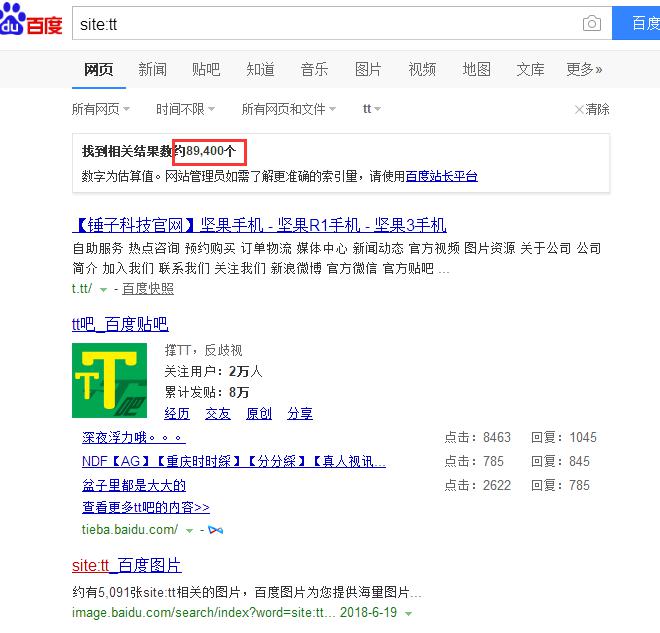
Task: Click the tieba.baidu.com/ URL text
Action: tap(130, 529)
